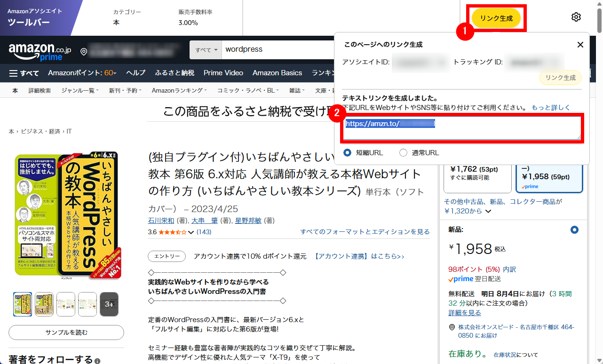
Task: Click the 3.6 star rating icons
Action: [172, 232]
